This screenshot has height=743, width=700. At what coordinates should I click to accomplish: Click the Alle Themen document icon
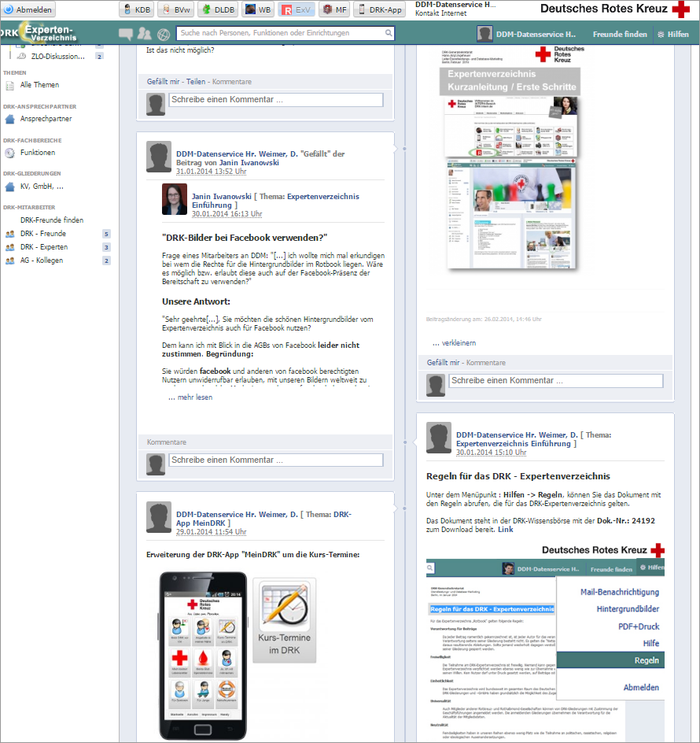pyautogui.click(x=10, y=86)
